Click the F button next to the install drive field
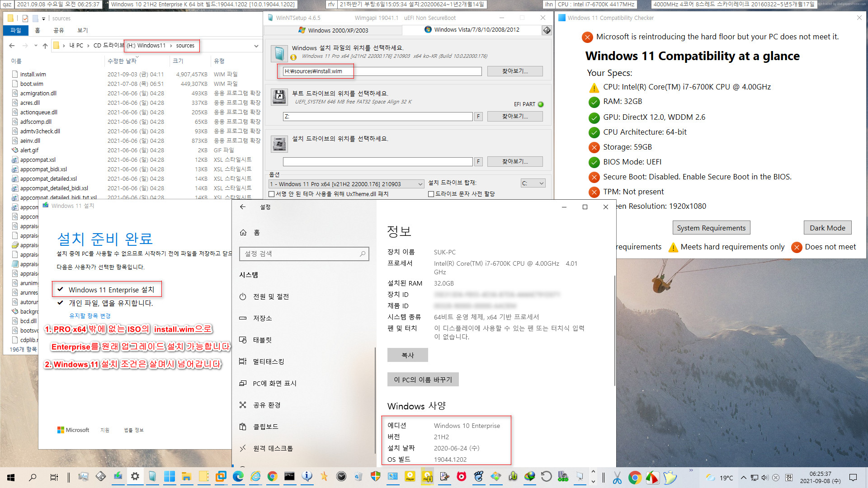Screen dimensions: 868x488 (x=478, y=162)
